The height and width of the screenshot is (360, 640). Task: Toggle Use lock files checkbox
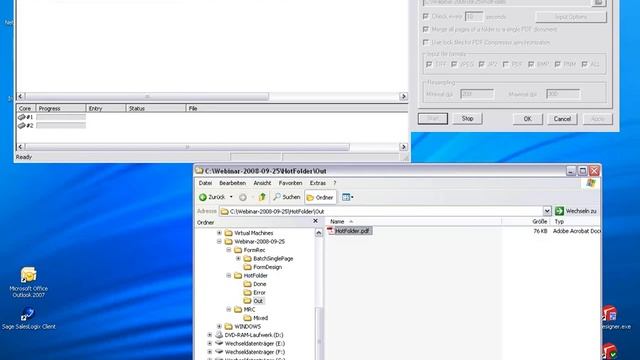(426, 42)
